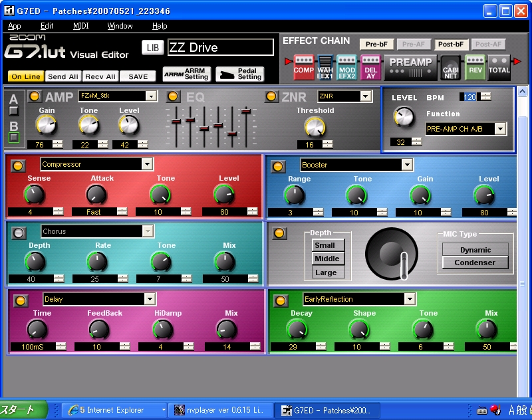Viewport: 532px width, 420px height.
Task: Open the LIB library button
Action: pos(153,48)
